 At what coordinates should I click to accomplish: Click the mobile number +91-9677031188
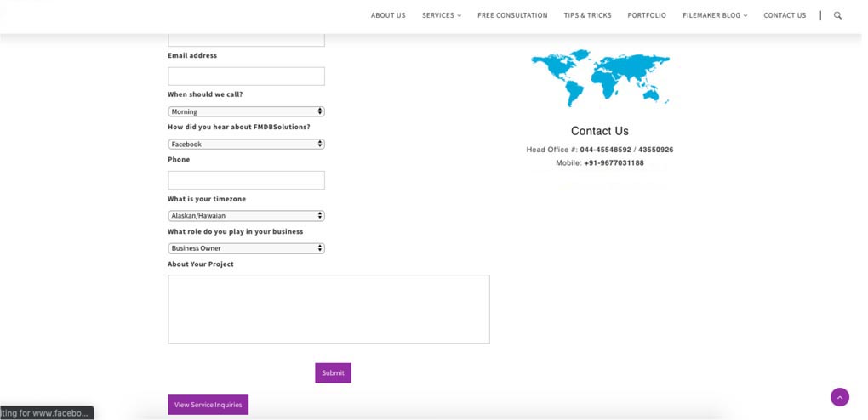[614, 163]
